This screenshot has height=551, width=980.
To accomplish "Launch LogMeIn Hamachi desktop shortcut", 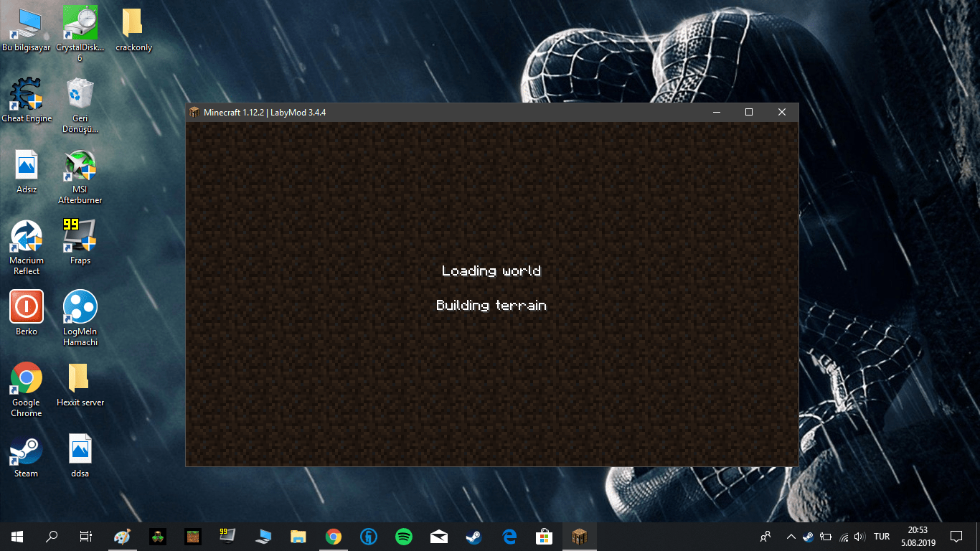I will pos(80,318).
